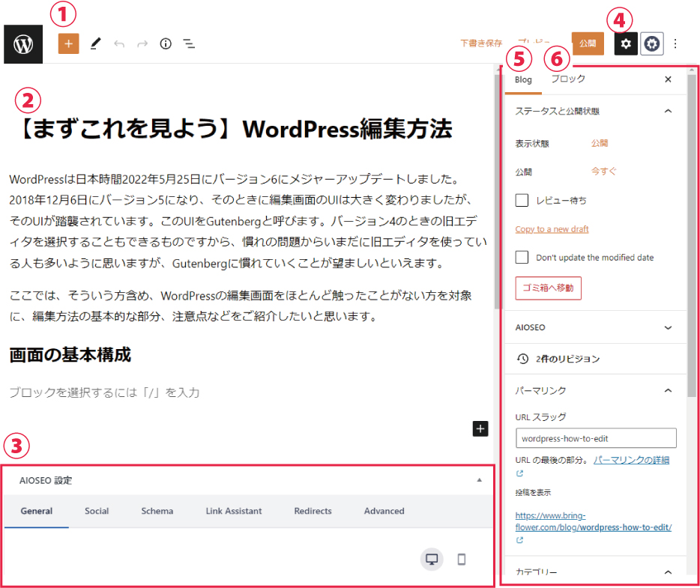Open document details info icon
Viewport: 700px width, 588px height.
[166, 43]
